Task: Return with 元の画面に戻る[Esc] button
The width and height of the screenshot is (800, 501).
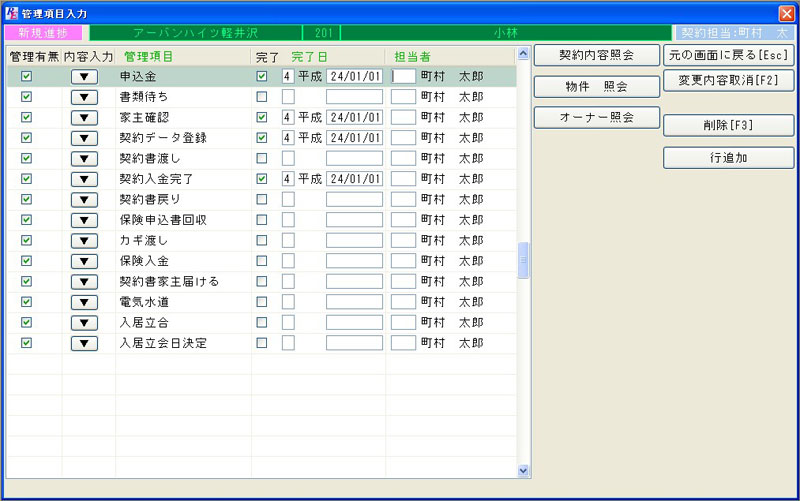Action: [729, 54]
